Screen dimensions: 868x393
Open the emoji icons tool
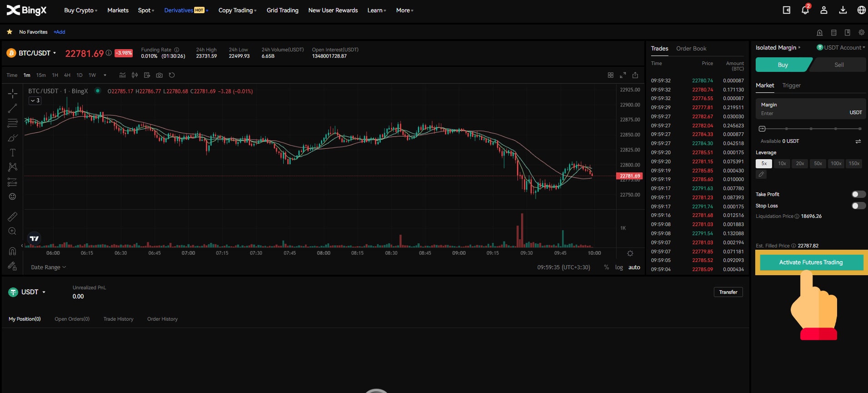pyautogui.click(x=13, y=196)
